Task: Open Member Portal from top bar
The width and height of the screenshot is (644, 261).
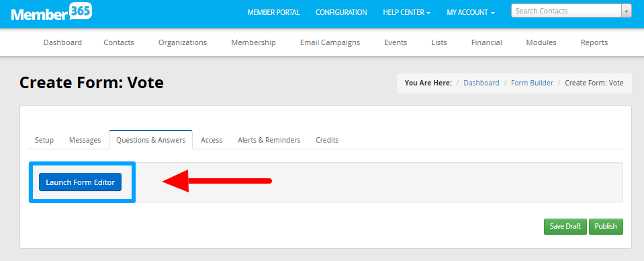Action: 273,12
